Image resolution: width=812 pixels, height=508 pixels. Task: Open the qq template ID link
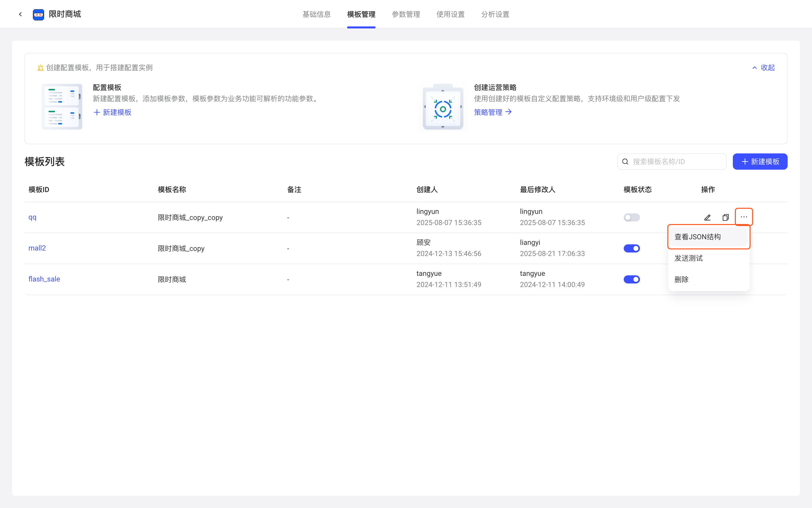32,217
